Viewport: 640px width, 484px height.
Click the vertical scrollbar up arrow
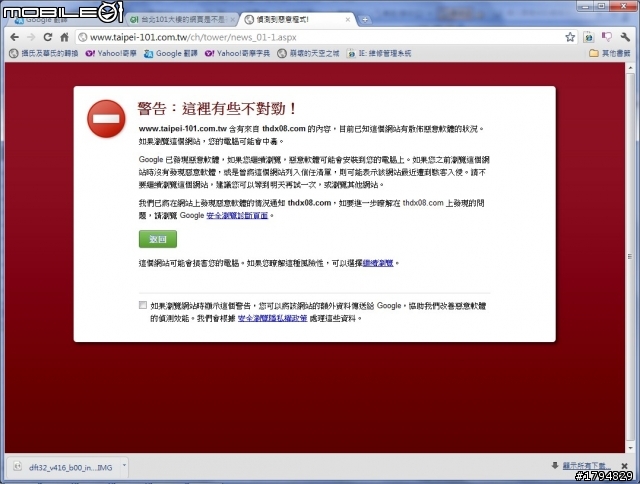tap(630, 67)
